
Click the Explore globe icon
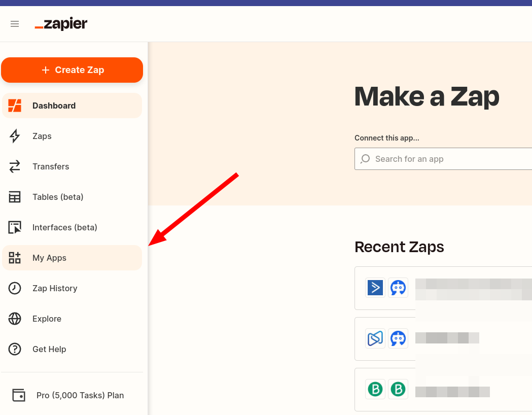15,319
